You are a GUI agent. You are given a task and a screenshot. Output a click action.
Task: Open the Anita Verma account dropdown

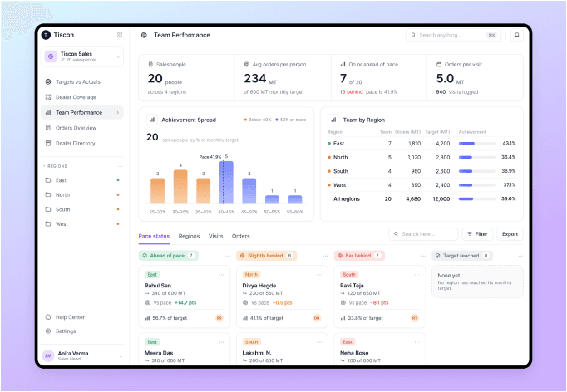coord(121,357)
